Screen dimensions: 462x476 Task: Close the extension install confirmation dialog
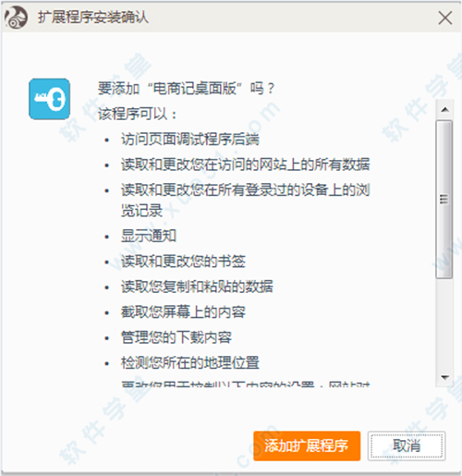coord(445,18)
